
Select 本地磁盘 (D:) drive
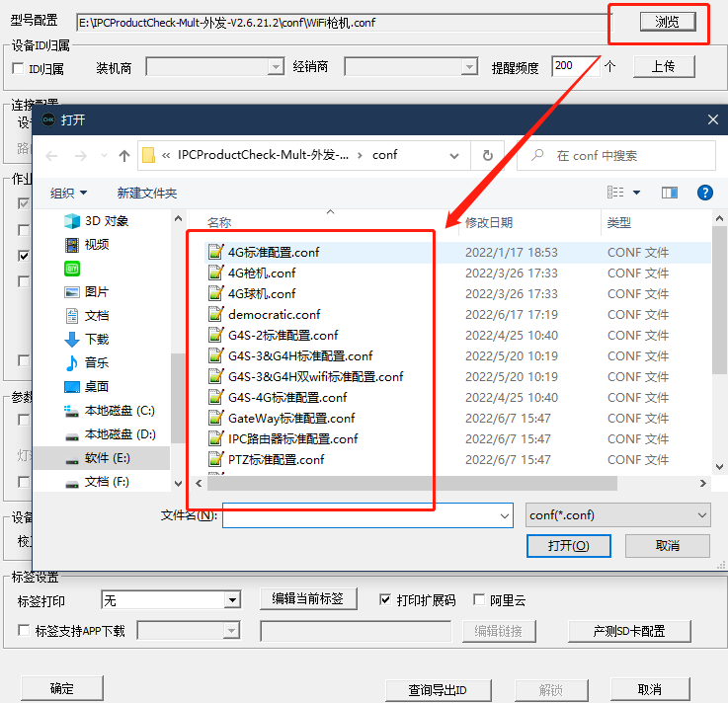point(110,434)
